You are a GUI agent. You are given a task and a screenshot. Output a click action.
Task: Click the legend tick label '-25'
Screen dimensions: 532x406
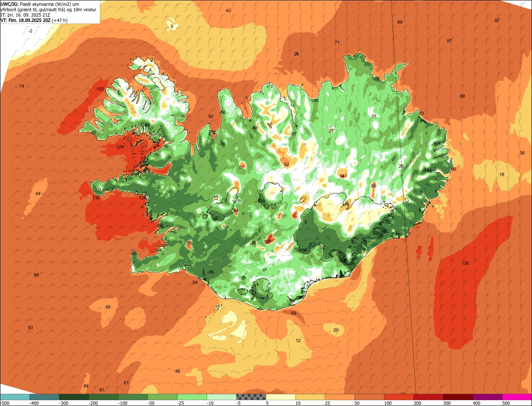182,403
